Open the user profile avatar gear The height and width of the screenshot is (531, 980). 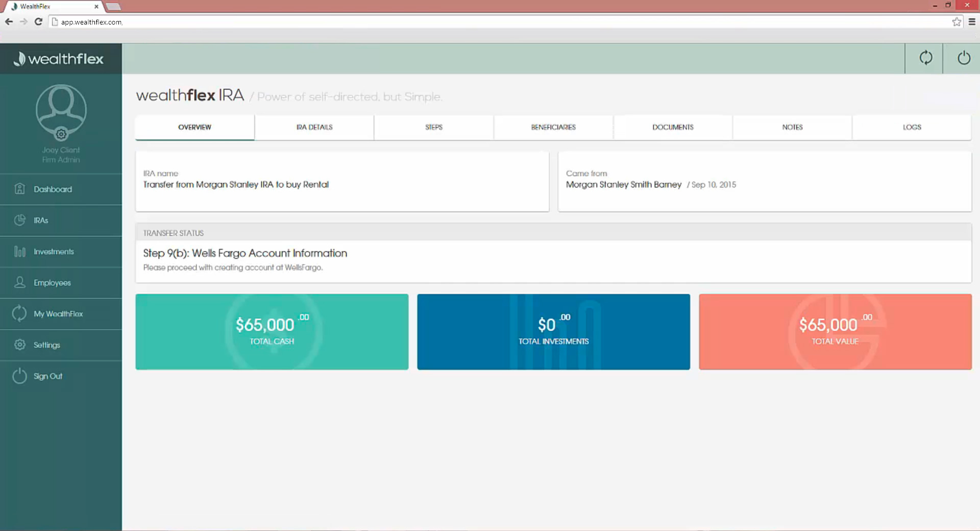pos(61,134)
